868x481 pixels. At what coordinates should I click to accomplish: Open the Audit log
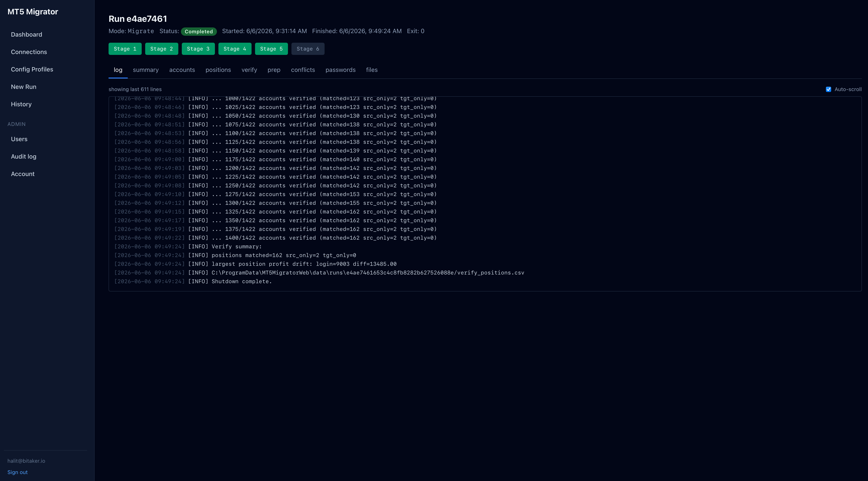tap(24, 156)
